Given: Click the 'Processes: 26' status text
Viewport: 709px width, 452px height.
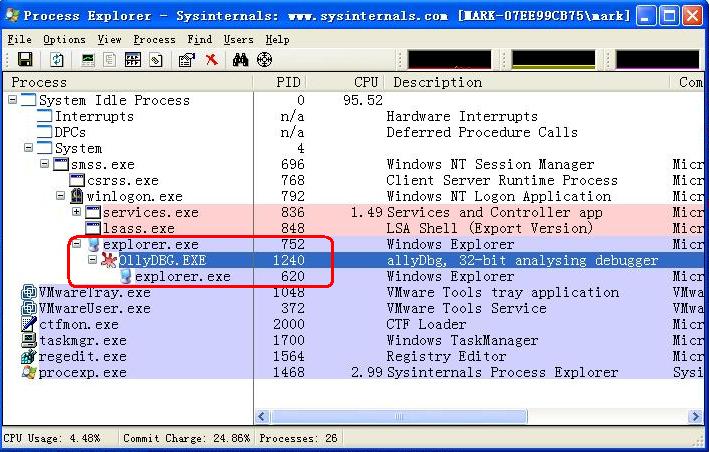Looking at the screenshot, I should (x=298, y=438).
